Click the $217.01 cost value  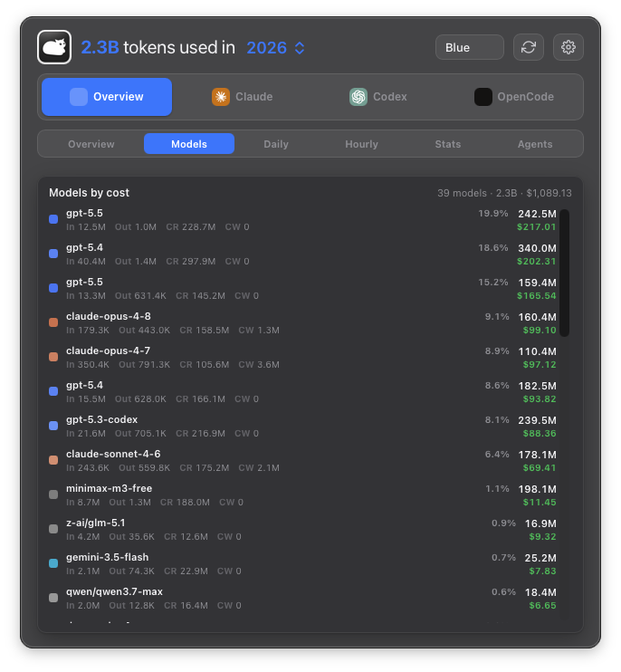pyautogui.click(x=536, y=226)
